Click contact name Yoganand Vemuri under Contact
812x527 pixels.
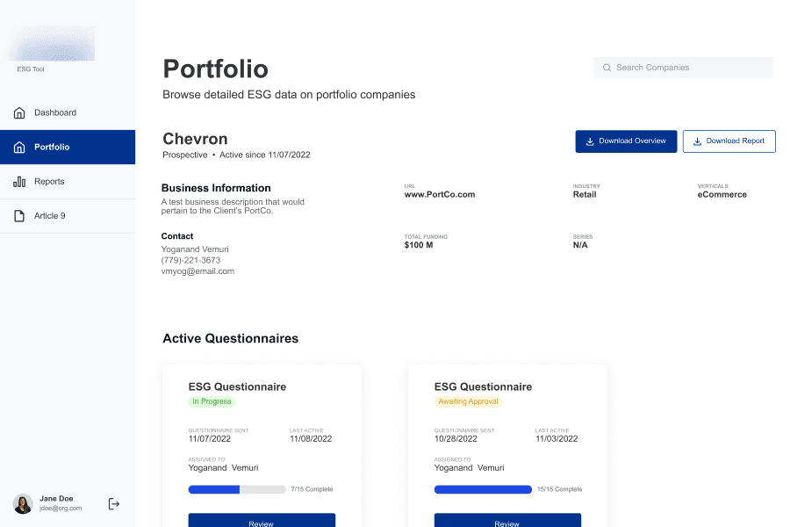pos(195,249)
